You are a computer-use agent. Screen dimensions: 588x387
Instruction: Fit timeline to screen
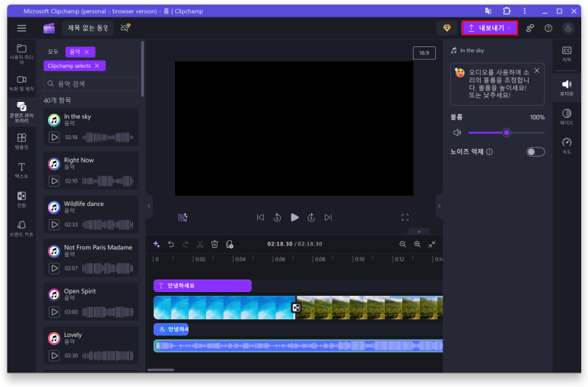(x=432, y=244)
